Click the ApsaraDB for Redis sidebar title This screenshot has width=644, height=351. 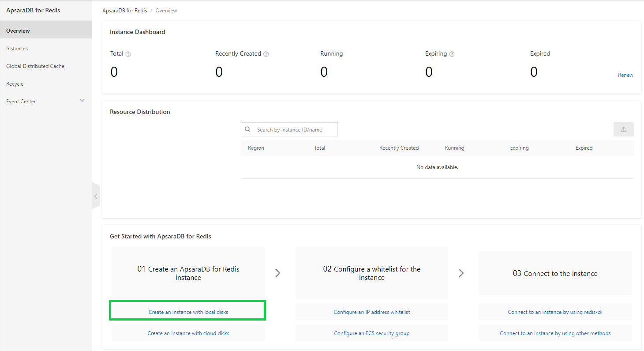(x=33, y=10)
